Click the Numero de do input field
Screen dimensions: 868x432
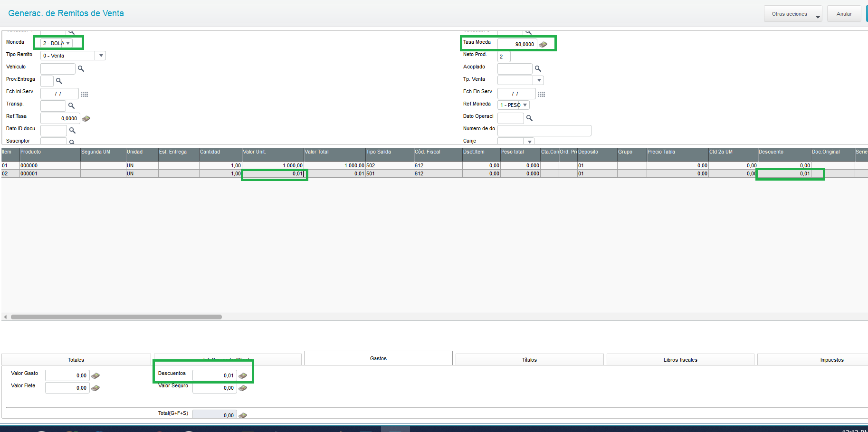pos(544,131)
